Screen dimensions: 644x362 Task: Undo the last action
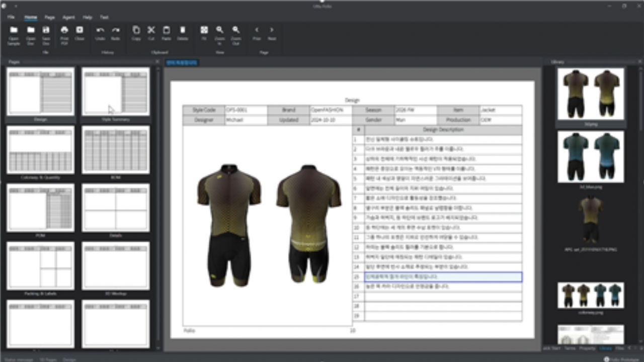pos(100,31)
